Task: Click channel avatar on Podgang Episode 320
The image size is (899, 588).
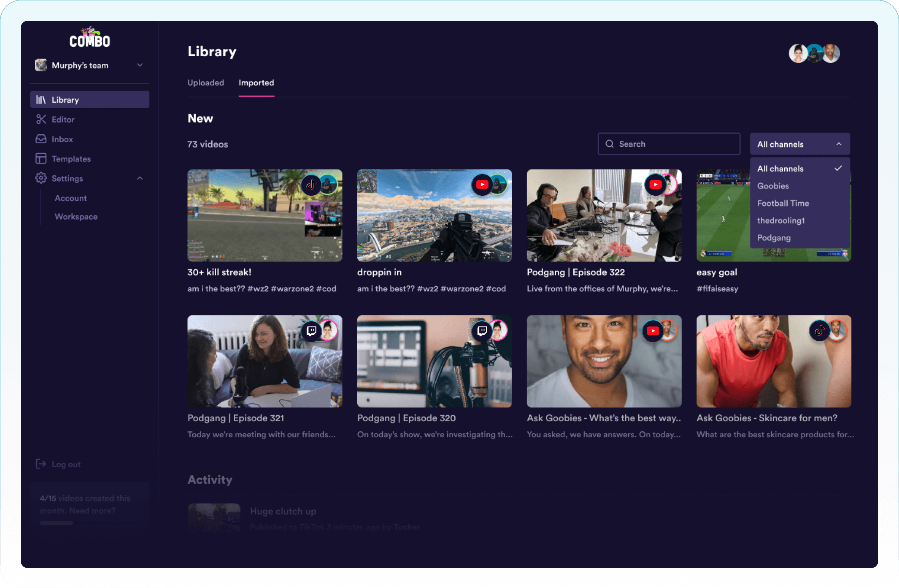Action: click(x=499, y=331)
